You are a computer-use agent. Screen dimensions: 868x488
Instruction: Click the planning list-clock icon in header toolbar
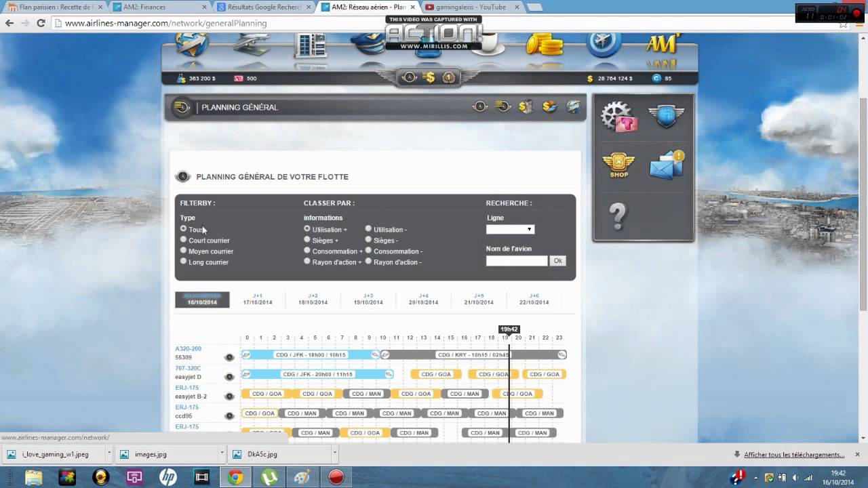tap(502, 106)
